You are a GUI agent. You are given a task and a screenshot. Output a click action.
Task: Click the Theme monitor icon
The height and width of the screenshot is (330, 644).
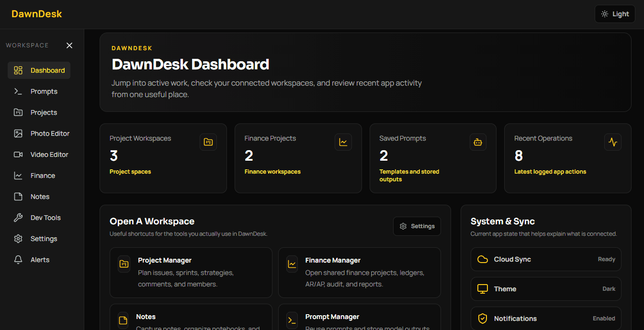483,289
